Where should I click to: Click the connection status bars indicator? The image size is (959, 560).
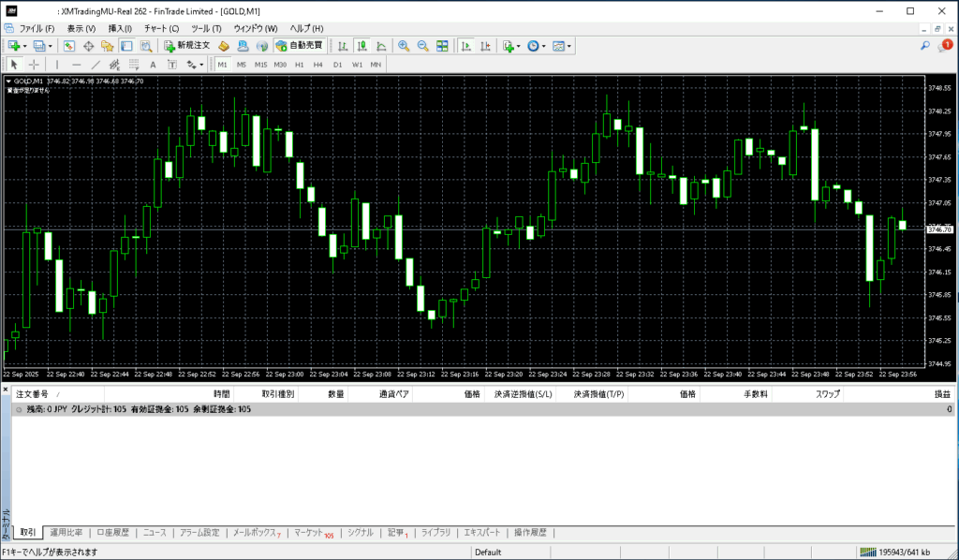pos(870,552)
